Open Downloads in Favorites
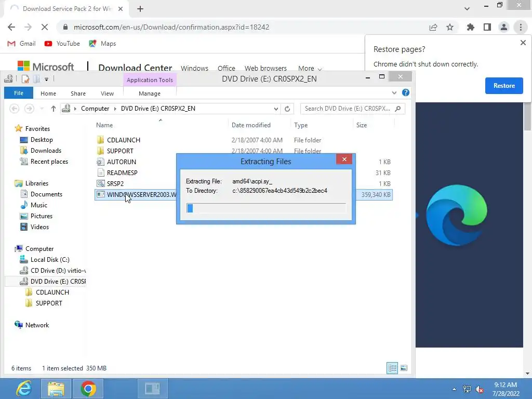532x399 pixels. pyautogui.click(x=46, y=151)
